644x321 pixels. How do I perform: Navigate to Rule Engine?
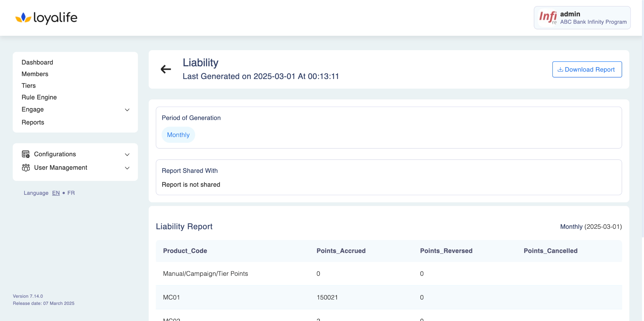click(39, 97)
